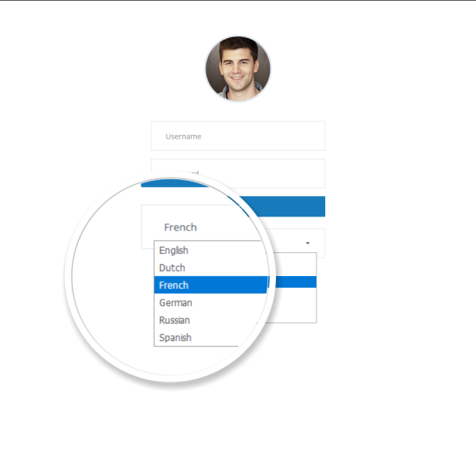Click the blue button sliver inside the magnifier
476x476 pixels.
175,183
